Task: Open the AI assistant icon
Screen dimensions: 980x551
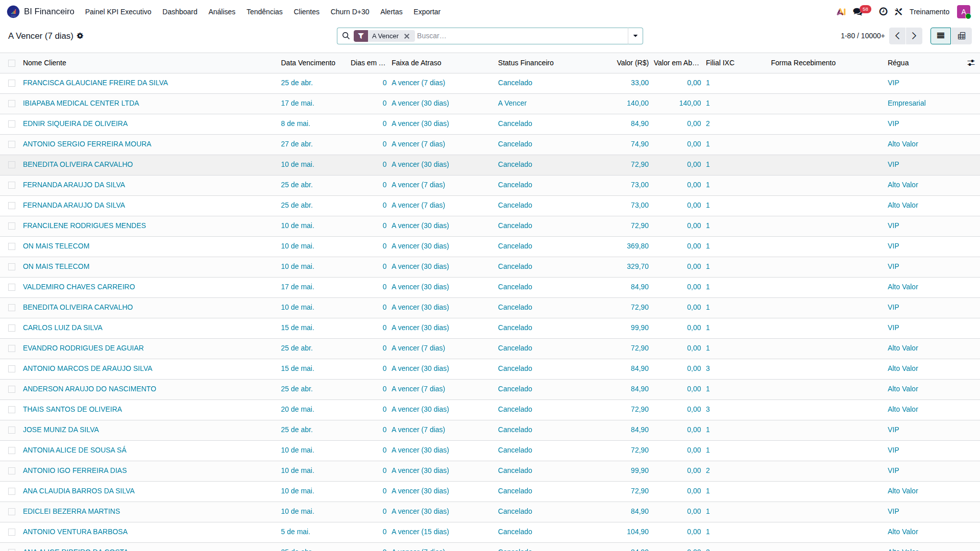Action: (x=841, y=12)
